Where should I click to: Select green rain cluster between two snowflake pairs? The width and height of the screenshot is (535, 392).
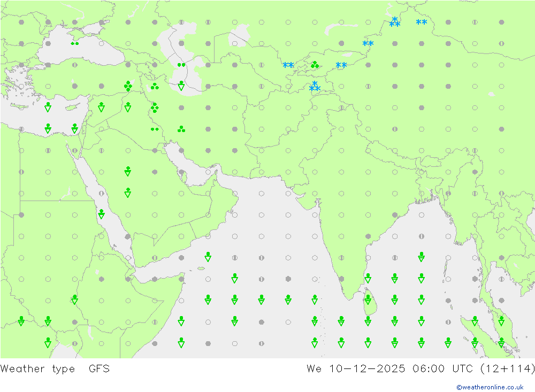(x=315, y=65)
